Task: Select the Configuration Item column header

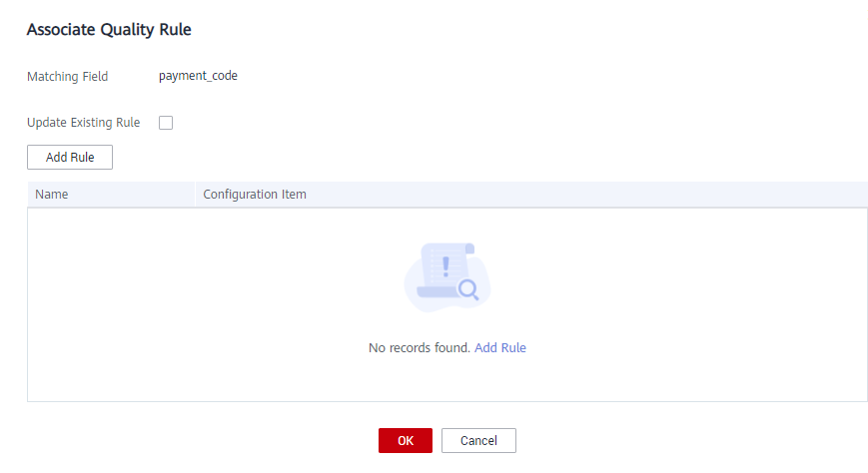Action: (x=255, y=195)
